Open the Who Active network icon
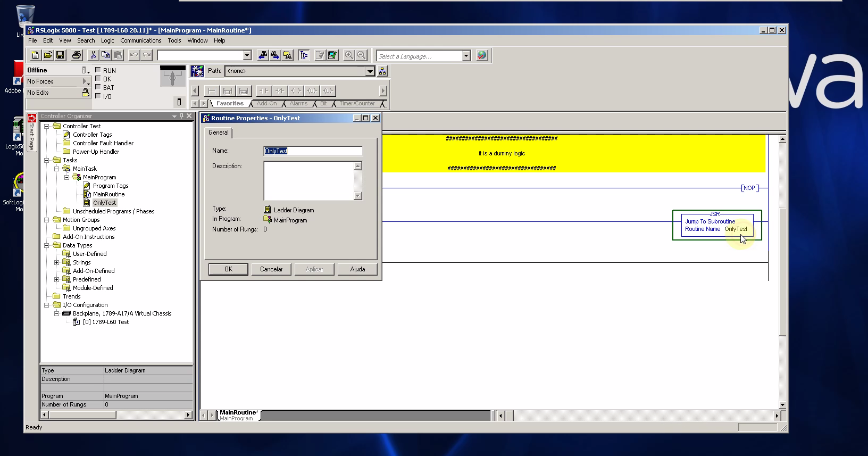Screen dimensions: 868x456 tap(382, 71)
